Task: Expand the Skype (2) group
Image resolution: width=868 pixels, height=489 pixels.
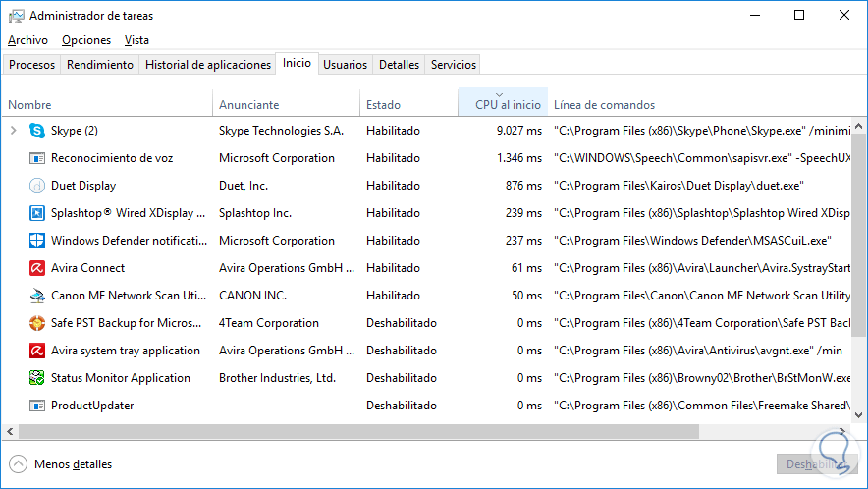Action: pyautogui.click(x=14, y=131)
